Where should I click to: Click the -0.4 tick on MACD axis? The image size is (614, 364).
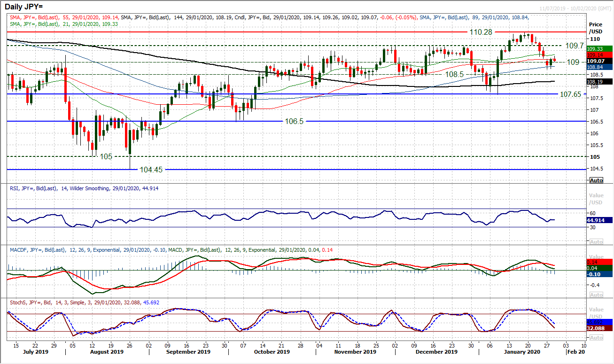click(x=594, y=285)
